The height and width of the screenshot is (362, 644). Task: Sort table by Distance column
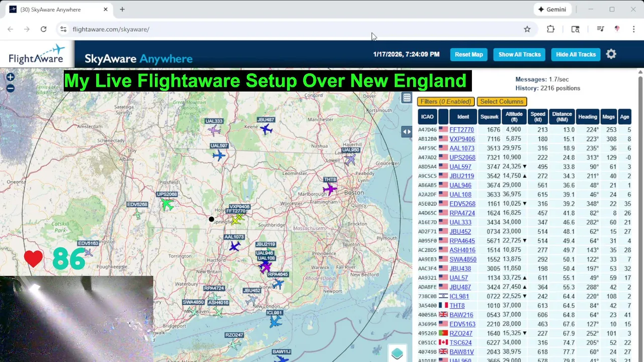[562, 117]
